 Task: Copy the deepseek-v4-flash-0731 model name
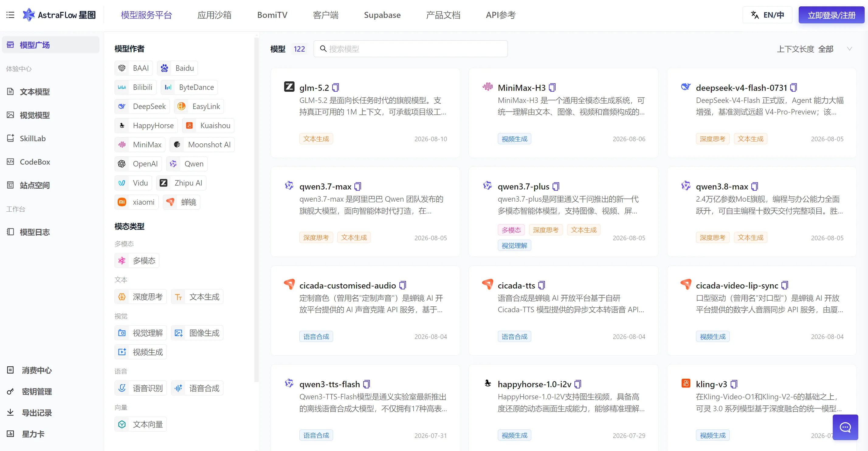[x=794, y=87]
